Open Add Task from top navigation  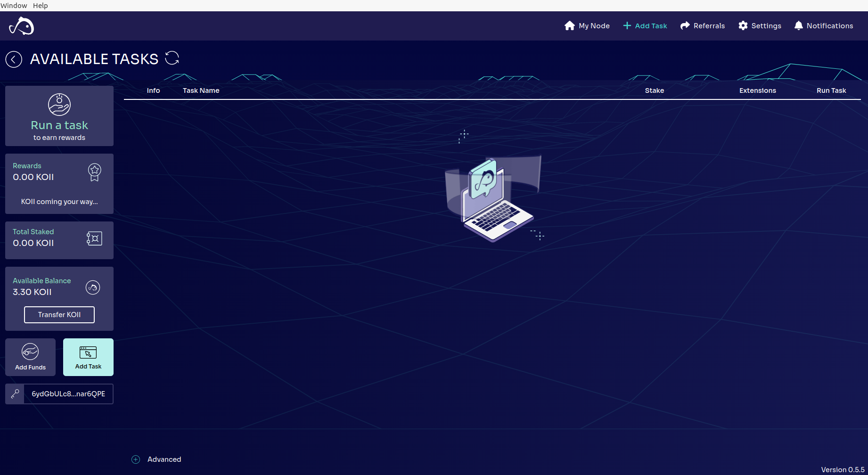pyautogui.click(x=645, y=26)
